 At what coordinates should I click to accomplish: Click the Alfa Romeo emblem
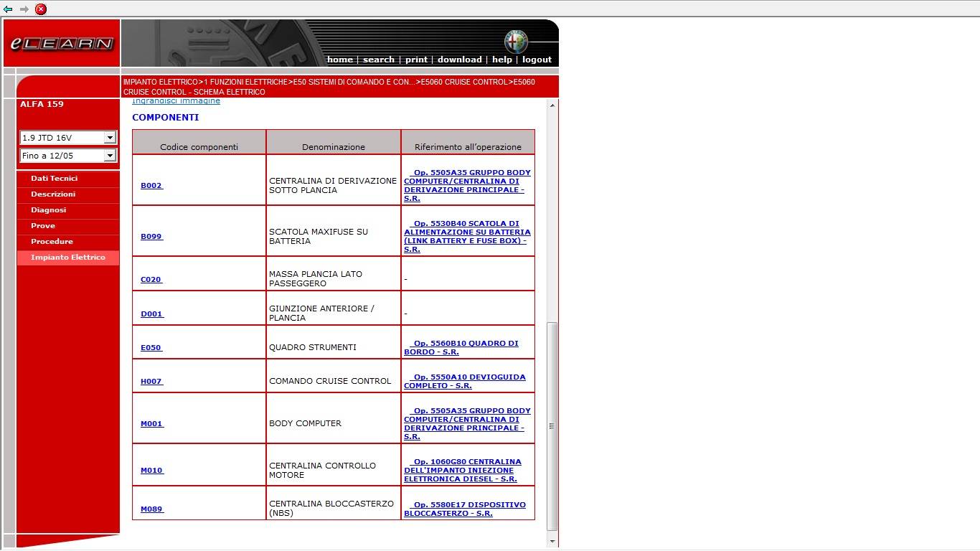tap(515, 42)
